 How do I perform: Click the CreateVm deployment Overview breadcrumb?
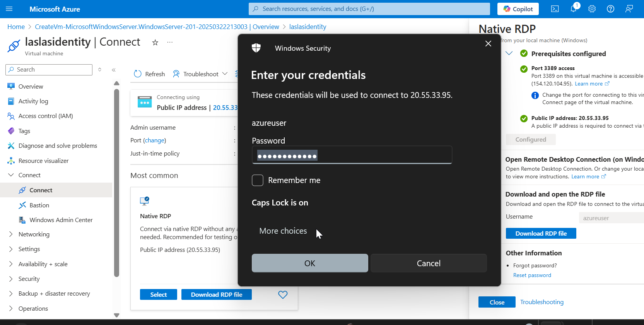point(157,27)
